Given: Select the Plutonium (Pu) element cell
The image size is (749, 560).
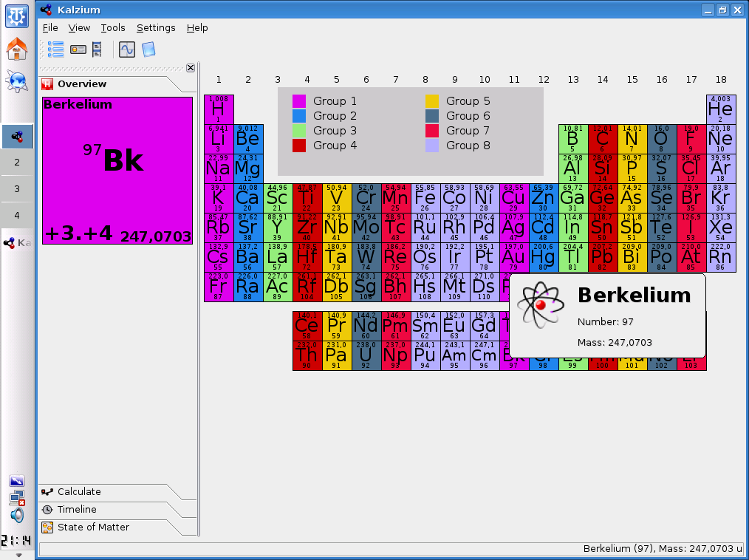Looking at the screenshot, I should 425,355.
